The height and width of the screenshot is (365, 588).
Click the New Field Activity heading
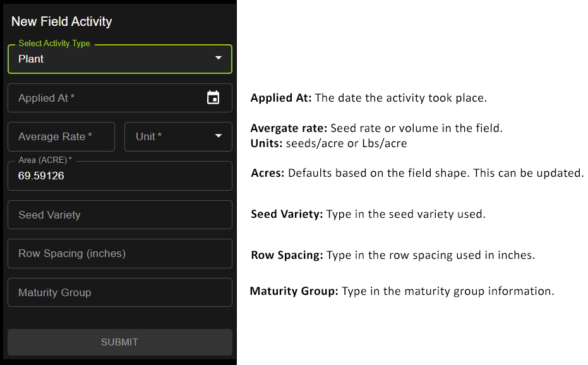(x=61, y=21)
